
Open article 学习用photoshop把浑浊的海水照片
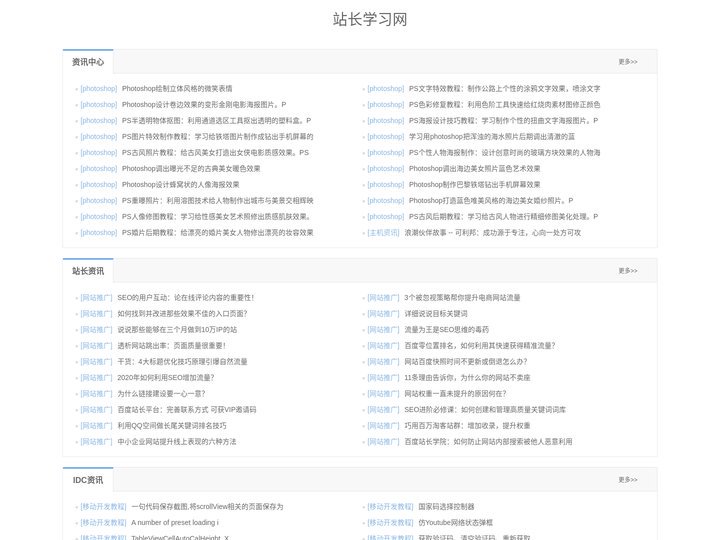pyautogui.click(x=491, y=137)
